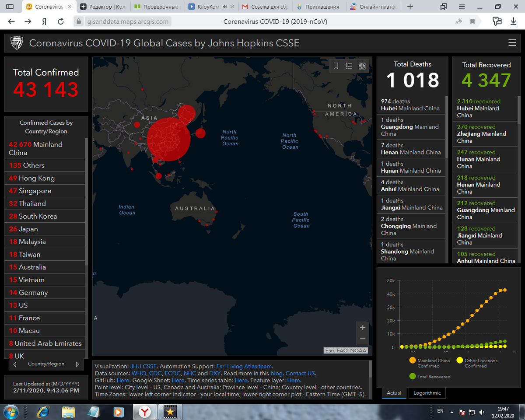Show hidden tray icons arrow
Screen dimensions: 525x420
pyautogui.click(x=452, y=412)
